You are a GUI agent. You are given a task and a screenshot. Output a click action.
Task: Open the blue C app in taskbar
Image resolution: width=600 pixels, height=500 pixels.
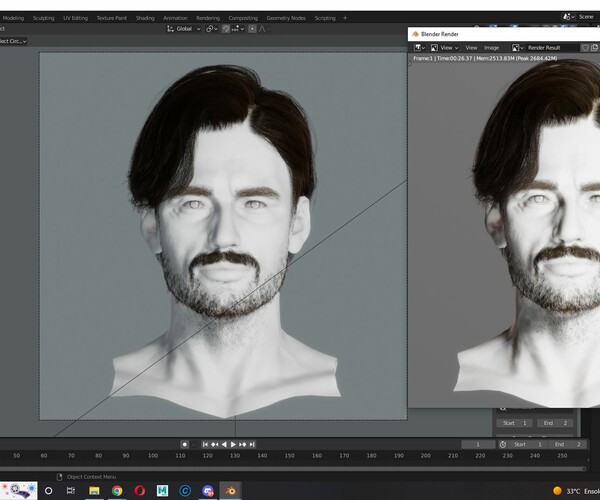(x=185, y=490)
